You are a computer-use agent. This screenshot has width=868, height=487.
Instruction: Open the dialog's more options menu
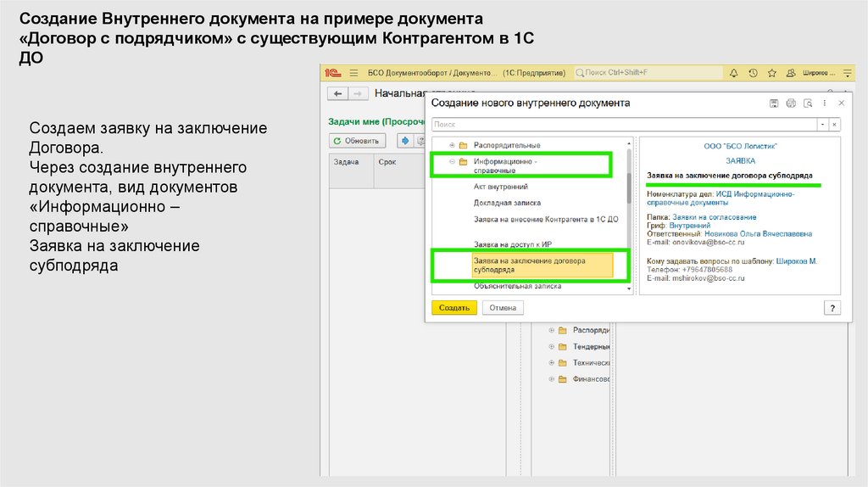[x=825, y=103]
